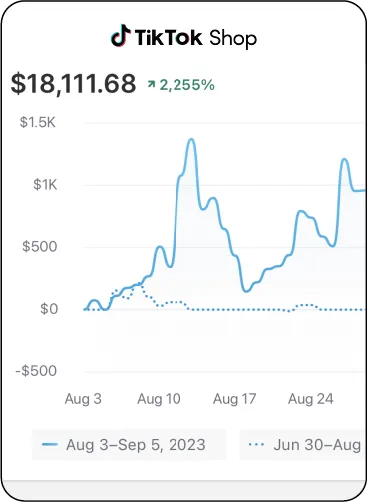Click the TikTok musical note logo icon
Image resolution: width=368 pixels, height=502 pixels.
pos(120,36)
